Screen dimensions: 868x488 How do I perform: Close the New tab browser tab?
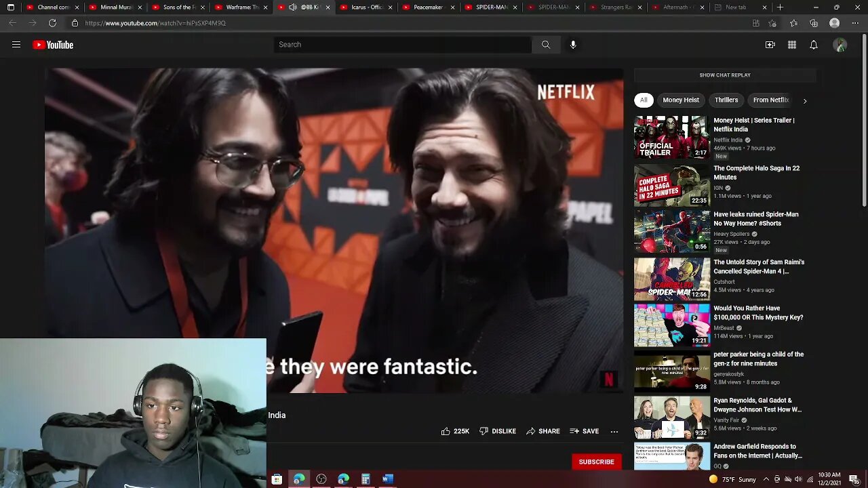click(764, 7)
